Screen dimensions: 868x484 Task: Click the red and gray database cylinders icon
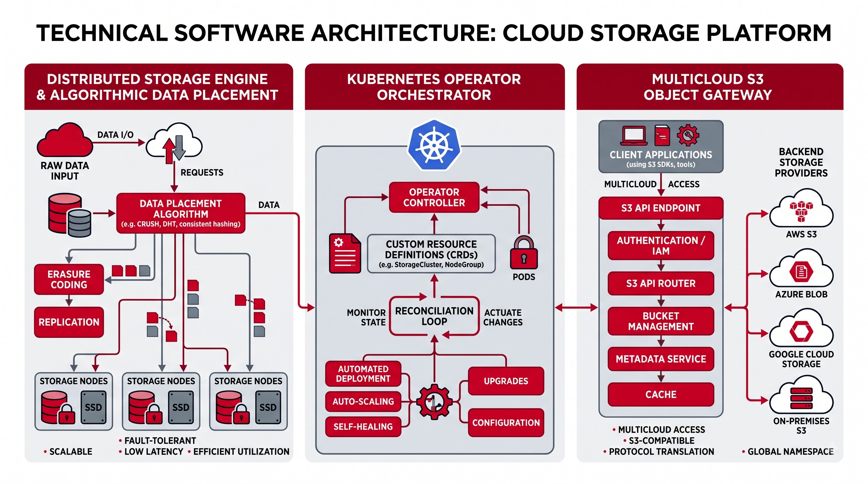pos(70,215)
